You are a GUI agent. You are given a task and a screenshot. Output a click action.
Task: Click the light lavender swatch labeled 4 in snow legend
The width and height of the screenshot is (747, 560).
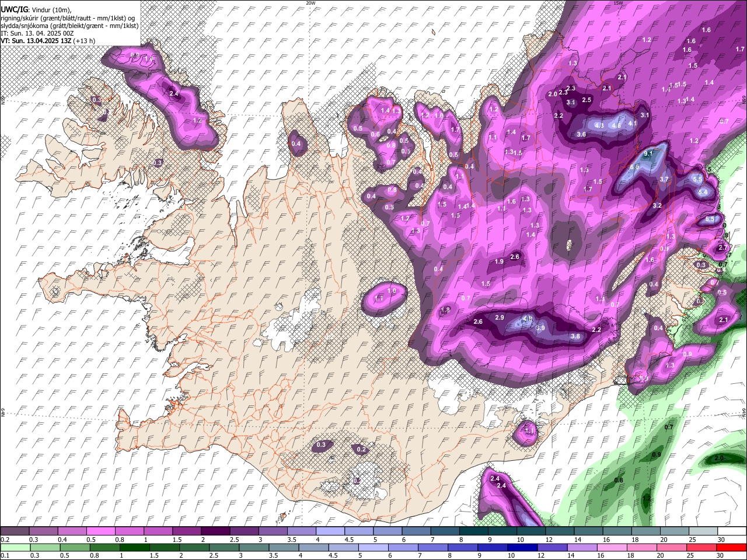click(330, 531)
